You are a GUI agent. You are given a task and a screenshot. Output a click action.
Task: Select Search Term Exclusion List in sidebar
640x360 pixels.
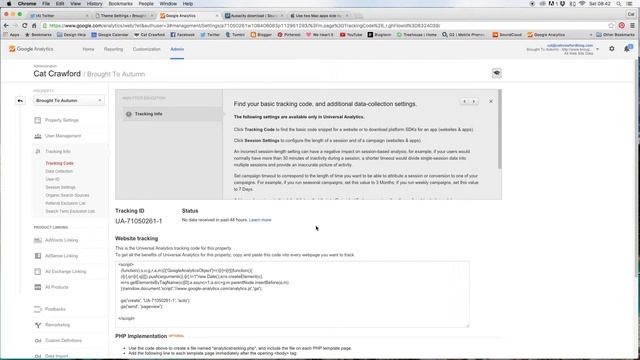[70, 211]
